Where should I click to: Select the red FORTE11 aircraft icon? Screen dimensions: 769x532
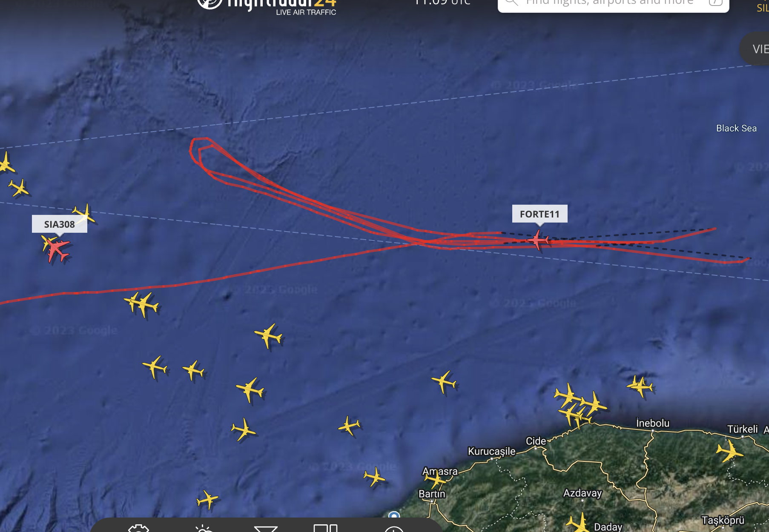(538, 240)
